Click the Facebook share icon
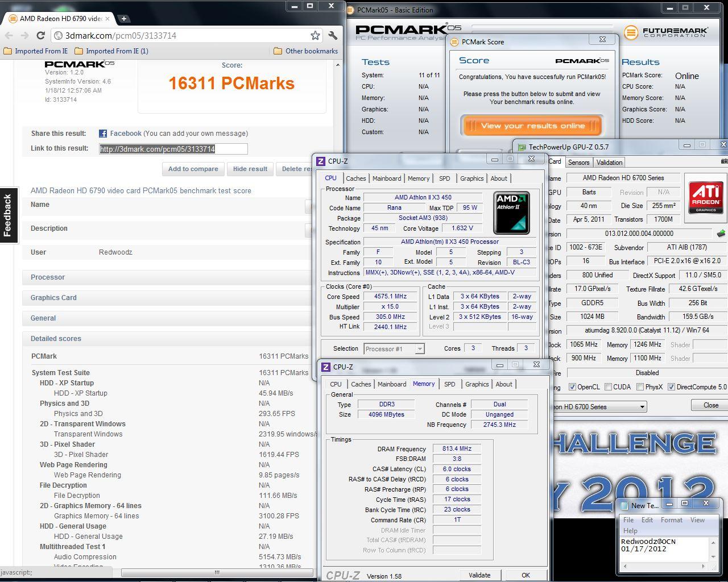728x582 pixels. 103,134
